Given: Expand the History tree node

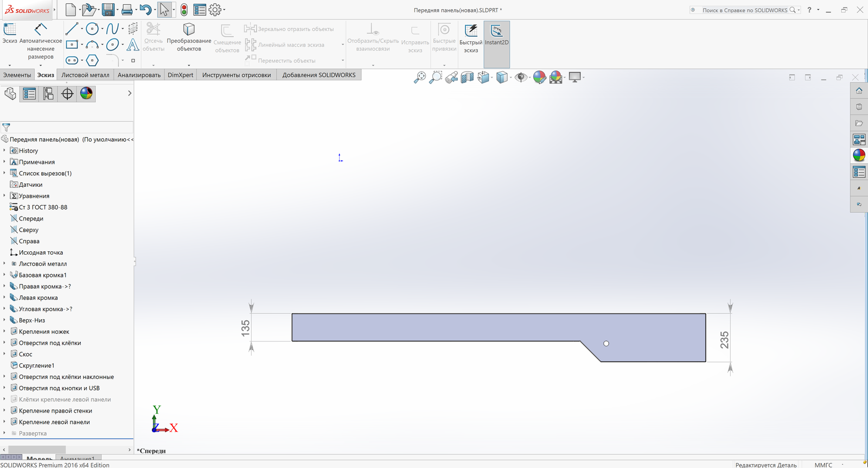Looking at the screenshot, I should (x=4, y=150).
